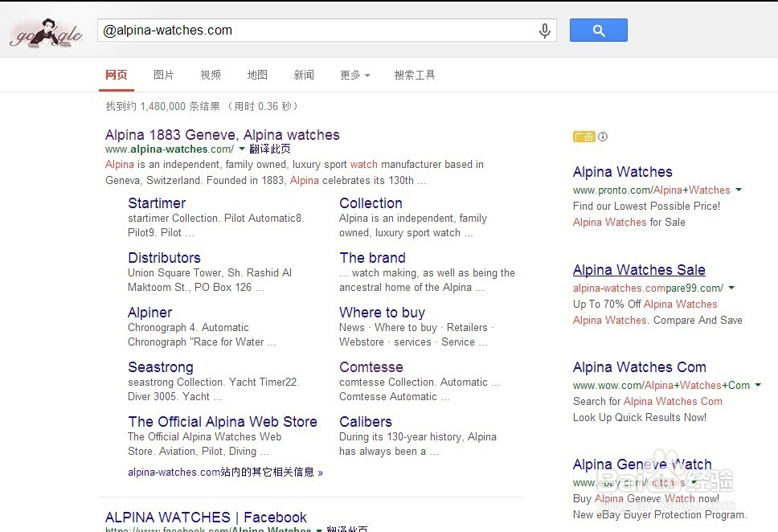Open the Alpina Watches Com ad
Screen dimensions: 778x532
click(640, 366)
